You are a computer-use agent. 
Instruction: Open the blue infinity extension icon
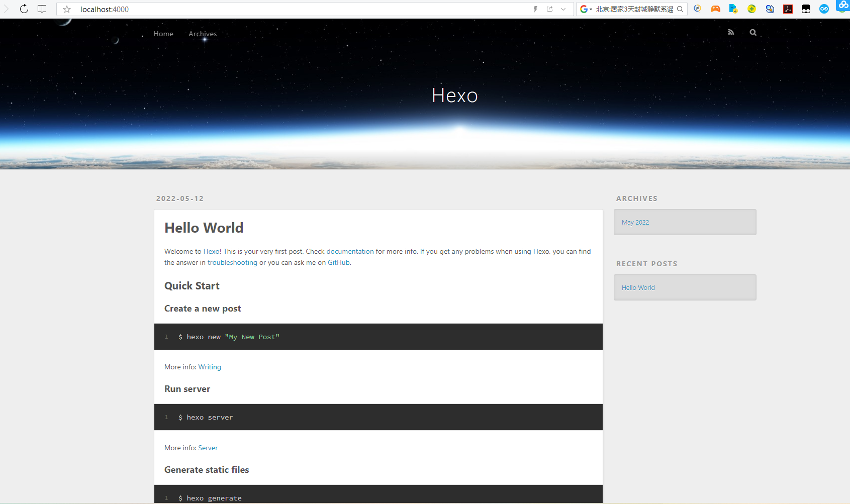(824, 9)
